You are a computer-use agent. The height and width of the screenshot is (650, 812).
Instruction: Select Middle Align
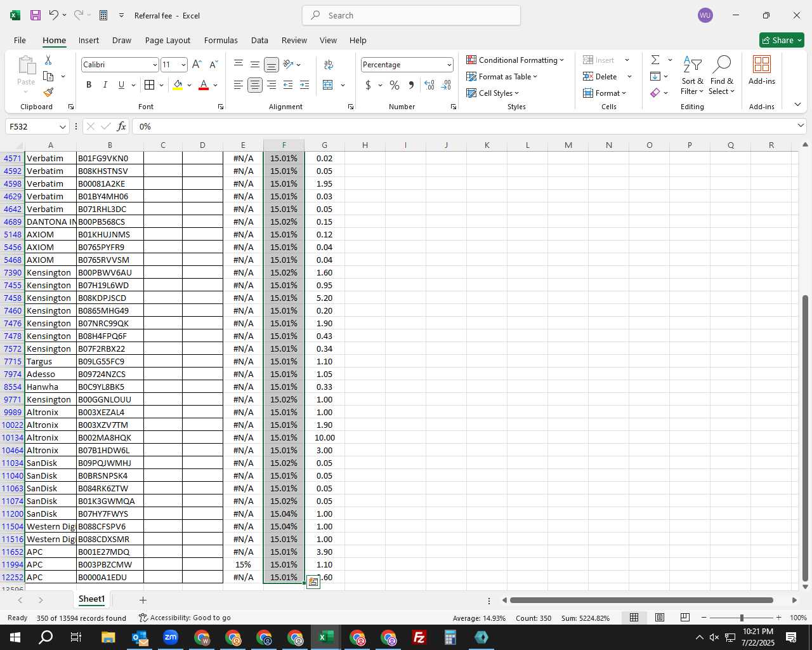point(255,64)
